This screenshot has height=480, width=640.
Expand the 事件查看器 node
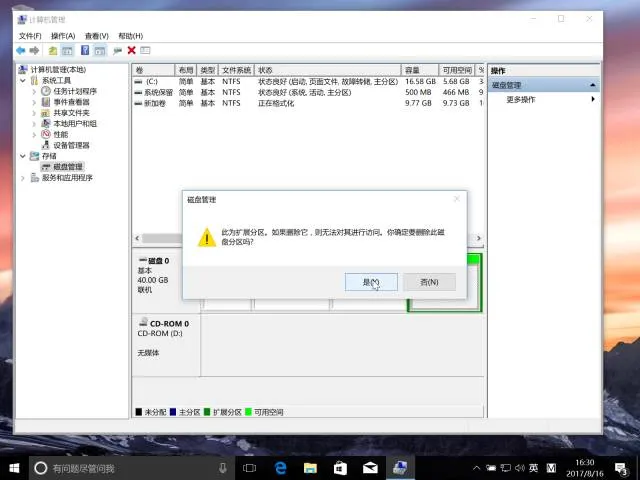(34, 102)
